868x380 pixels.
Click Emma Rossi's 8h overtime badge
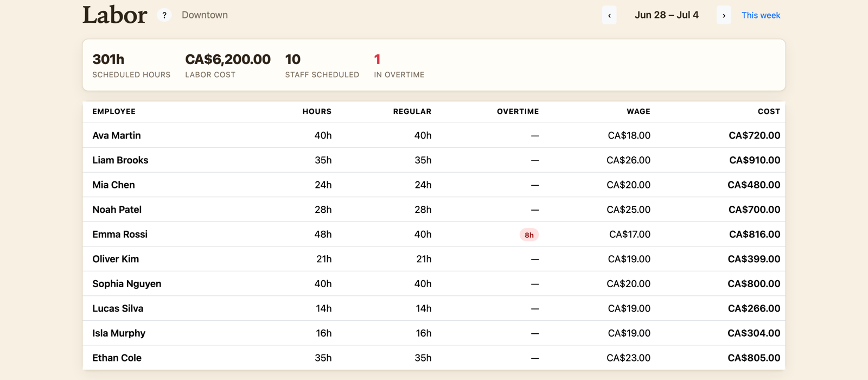tap(529, 235)
